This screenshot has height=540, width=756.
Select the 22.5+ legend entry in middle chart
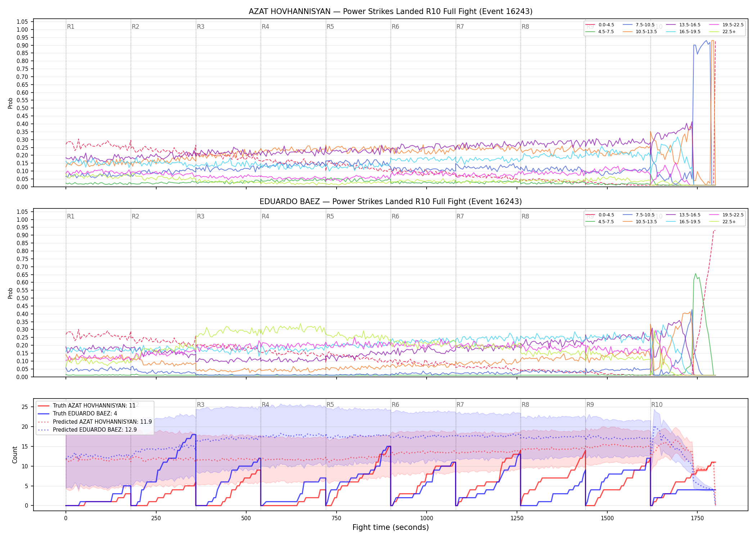pos(723,222)
